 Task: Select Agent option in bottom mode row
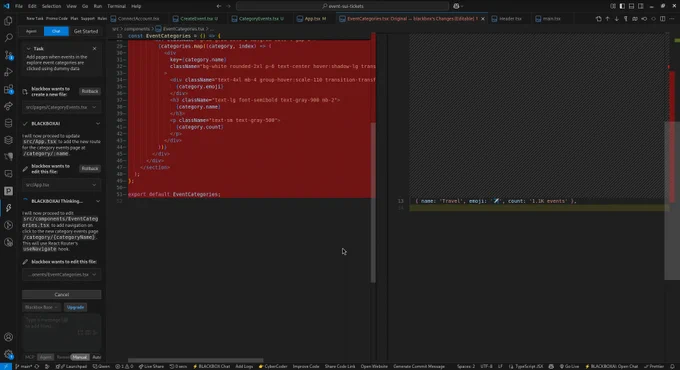tap(45, 357)
